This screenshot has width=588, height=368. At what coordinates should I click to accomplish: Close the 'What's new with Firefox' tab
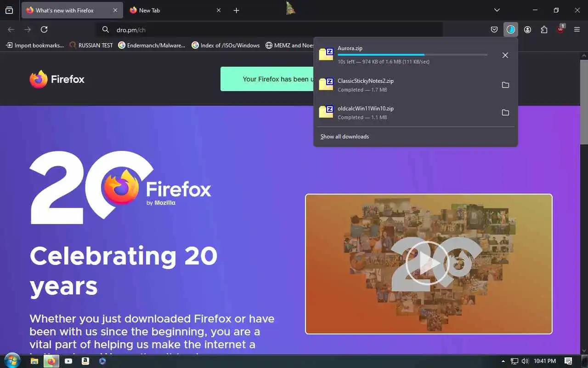tap(115, 10)
